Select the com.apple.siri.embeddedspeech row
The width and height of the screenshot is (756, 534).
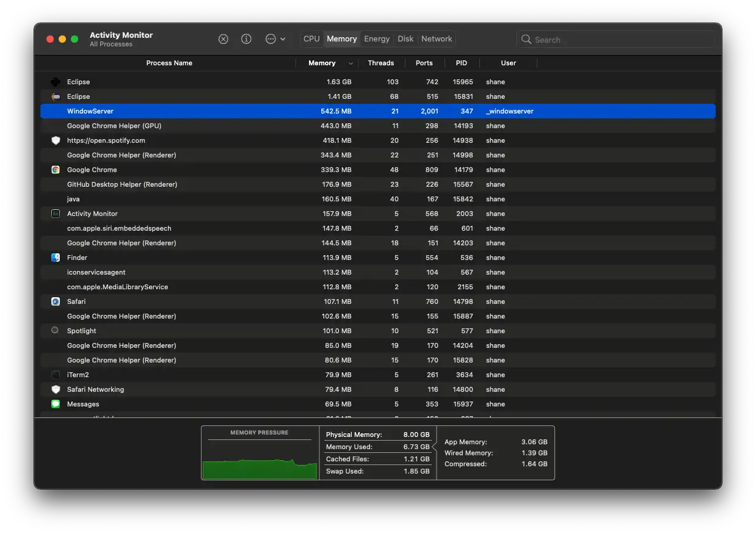378,228
